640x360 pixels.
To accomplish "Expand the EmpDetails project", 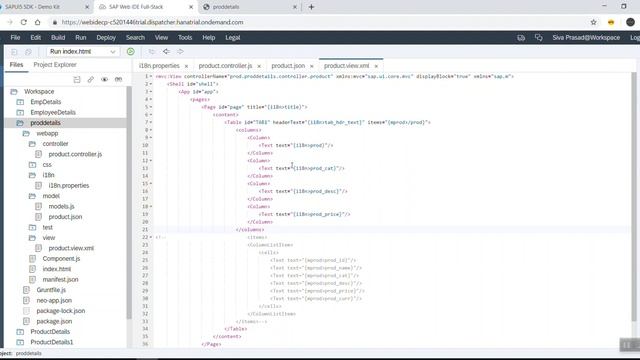I will (x=20, y=102).
